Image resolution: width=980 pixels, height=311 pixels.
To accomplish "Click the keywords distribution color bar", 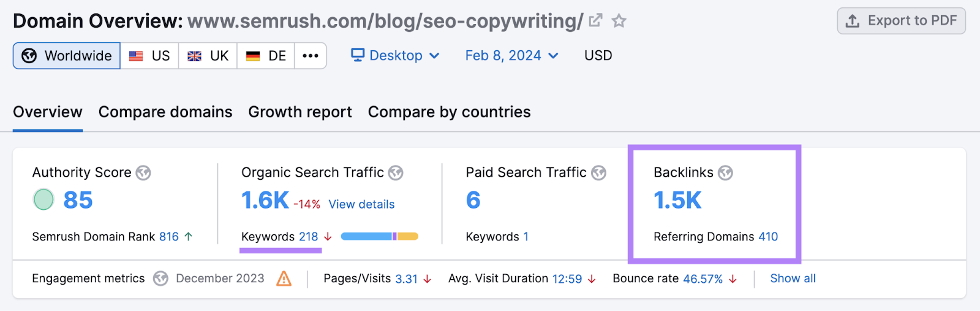I will [379, 237].
